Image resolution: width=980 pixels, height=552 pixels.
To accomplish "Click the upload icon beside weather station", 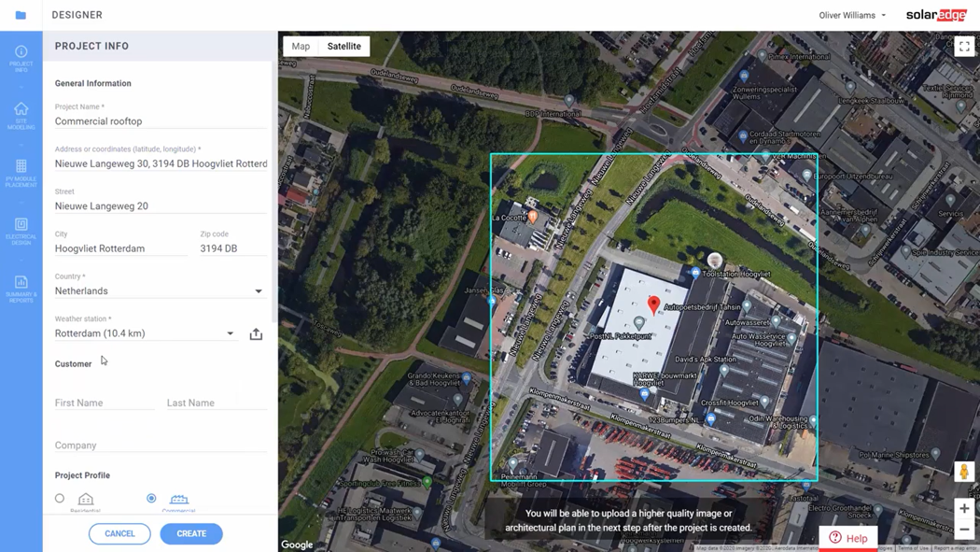I will tap(256, 334).
